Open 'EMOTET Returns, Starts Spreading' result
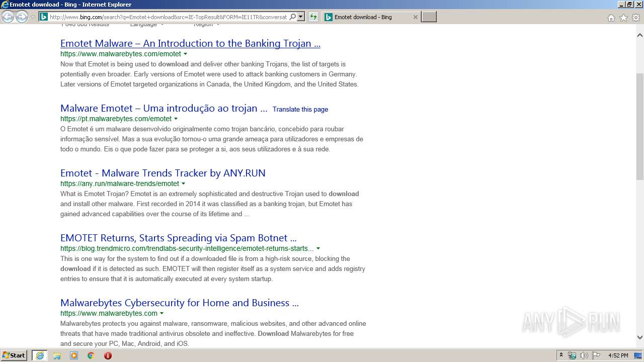This screenshot has height=362, width=644. pos(178,238)
